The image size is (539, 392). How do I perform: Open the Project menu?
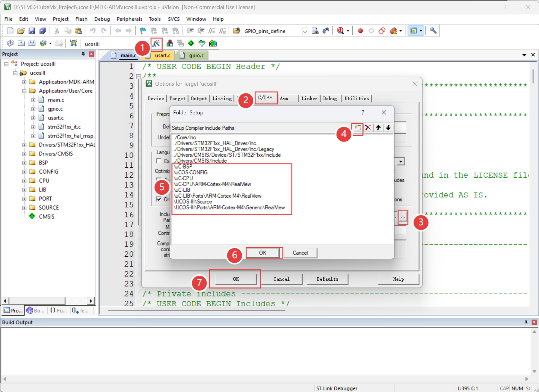click(61, 19)
